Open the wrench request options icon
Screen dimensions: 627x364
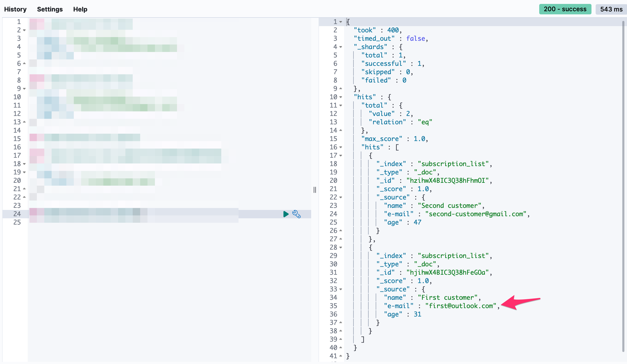tap(296, 214)
